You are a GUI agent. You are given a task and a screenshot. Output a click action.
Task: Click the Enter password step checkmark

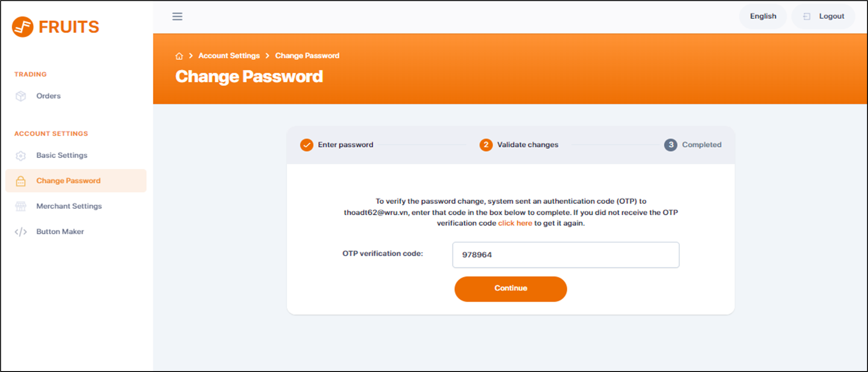coord(307,145)
